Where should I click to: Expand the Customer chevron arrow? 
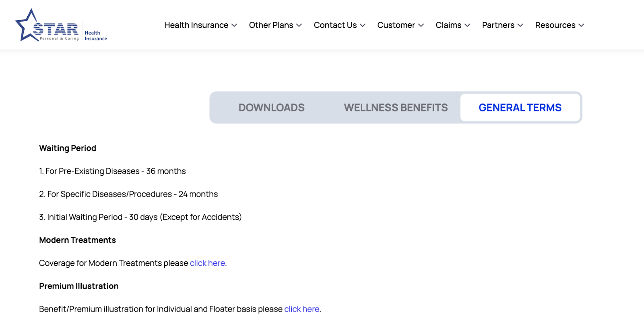[421, 25]
